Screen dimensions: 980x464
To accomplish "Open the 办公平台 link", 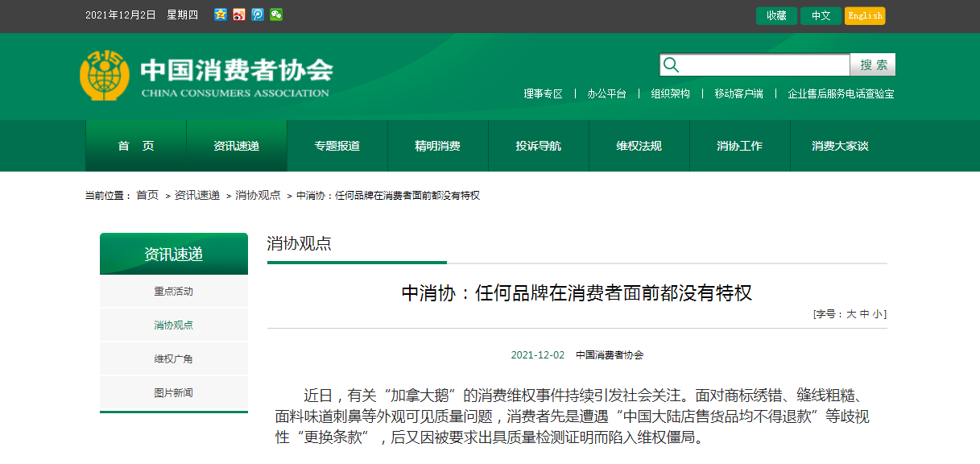I will click(x=606, y=93).
